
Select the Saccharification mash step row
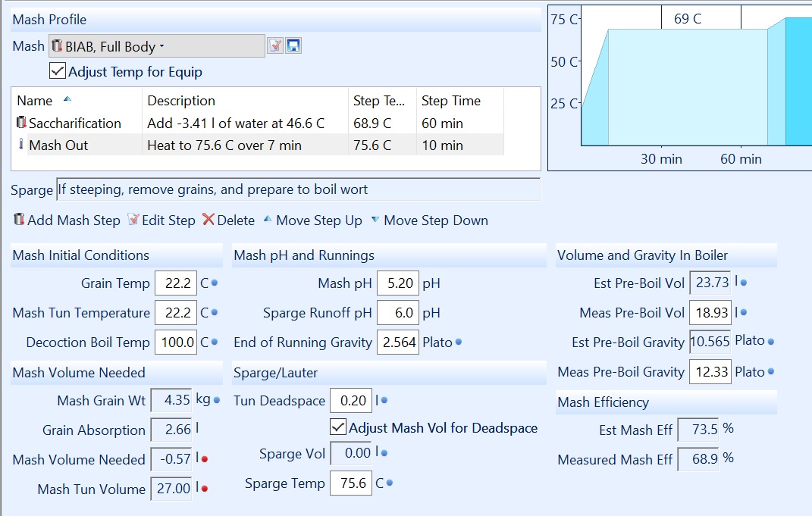74,123
